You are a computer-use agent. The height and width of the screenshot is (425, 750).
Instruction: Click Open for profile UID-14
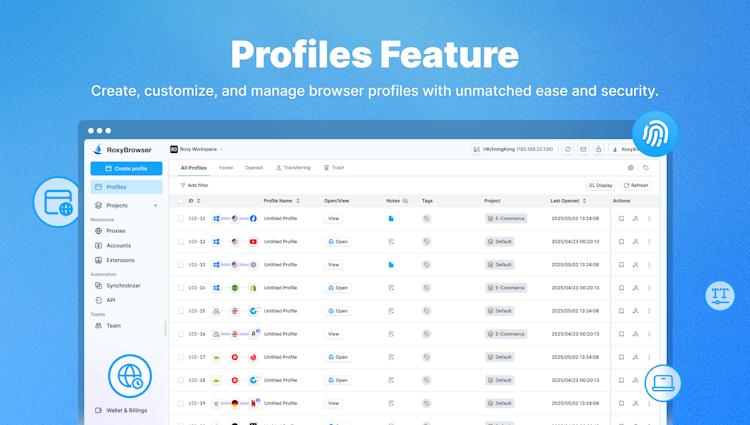point(338,288)
